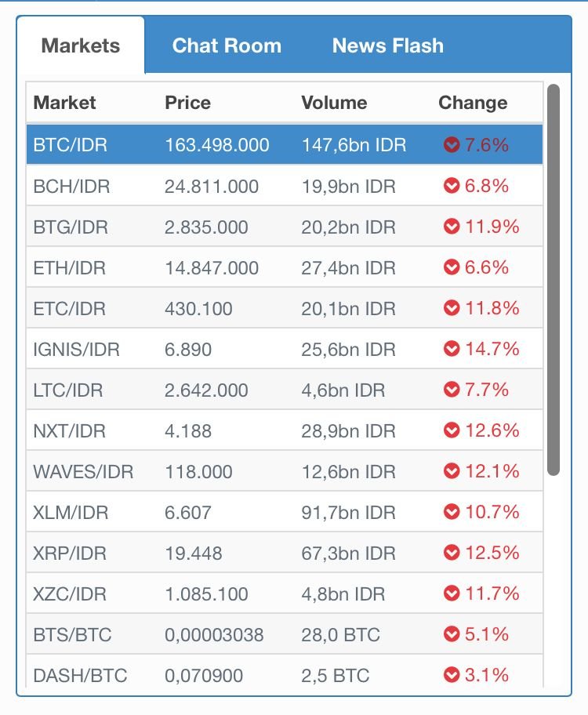Click the down-arrow icon next to IGNIS 14.7%
This screenshot has height=715, width=588.
point(451,349)
